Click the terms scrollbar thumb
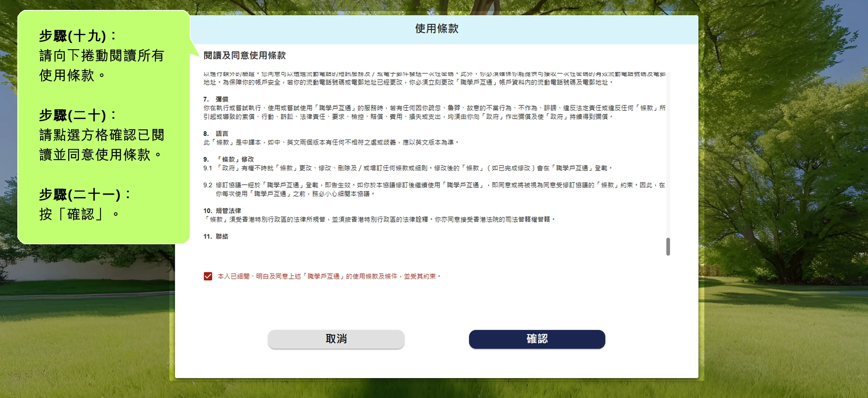The image size is (868, 398). click(668, 247)
